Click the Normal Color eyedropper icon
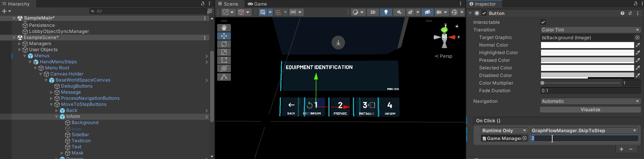The height and width of the screenshot is (159, 644). pos(638,45)
